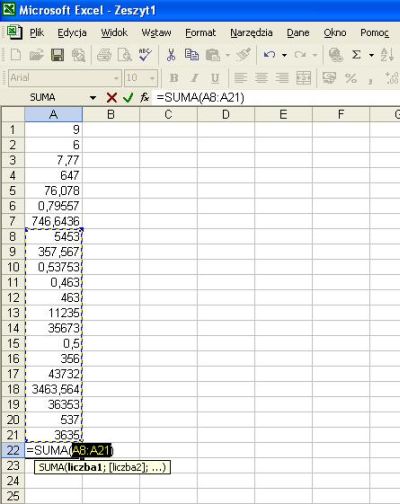Image resolution: width=400 pixels, height=504 pixels.
Task: Open the Arial font name dropdown
Action: 116,78
